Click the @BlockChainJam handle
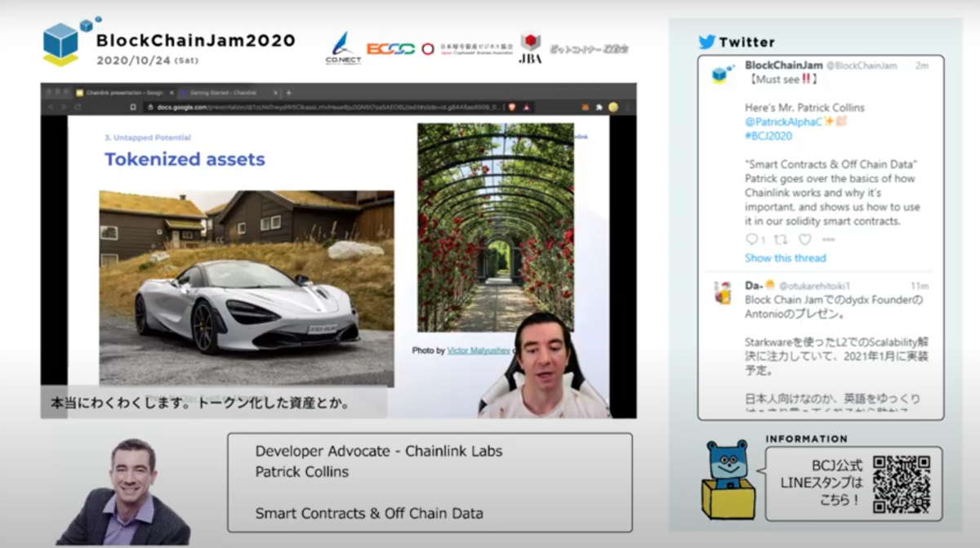The height and width of the screenshot is (548, 980). pos(862,65)
